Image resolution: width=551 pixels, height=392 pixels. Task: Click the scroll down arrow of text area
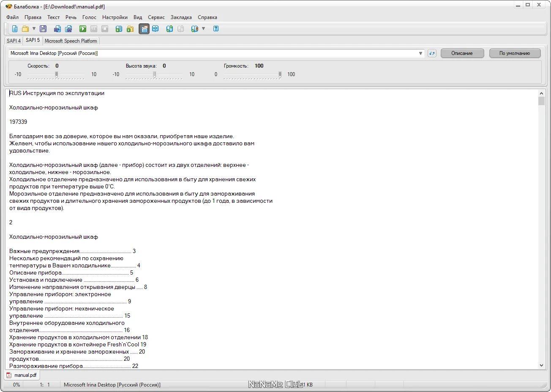(542, 365)
